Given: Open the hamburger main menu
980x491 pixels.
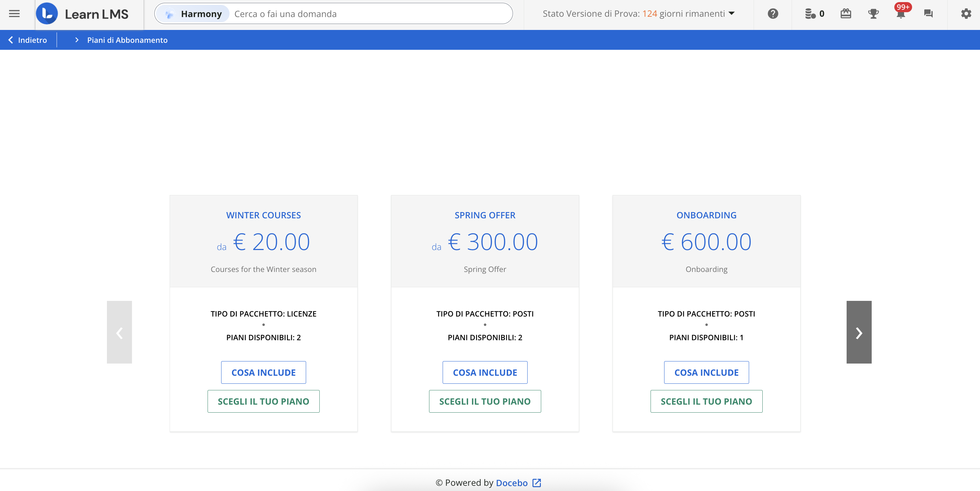Looking at the screenshot, I should coord(14,14).
